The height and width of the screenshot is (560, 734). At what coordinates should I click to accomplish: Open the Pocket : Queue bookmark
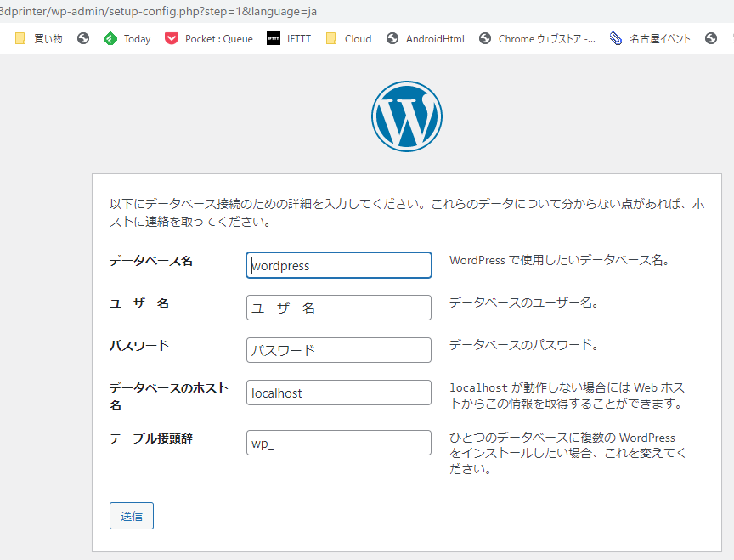click(209, 38)
